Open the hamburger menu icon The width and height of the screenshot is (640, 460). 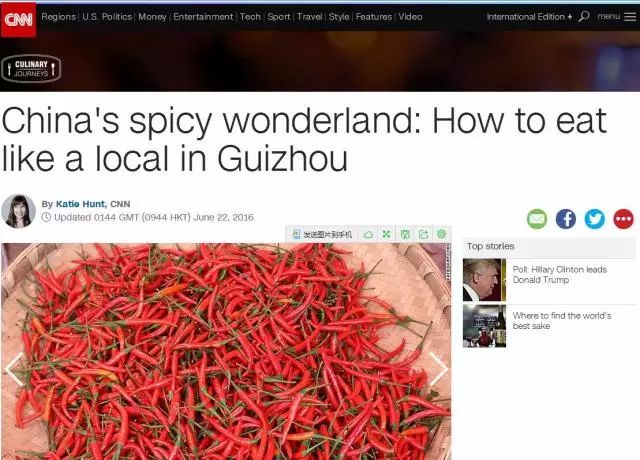click(x=630, y=17)
